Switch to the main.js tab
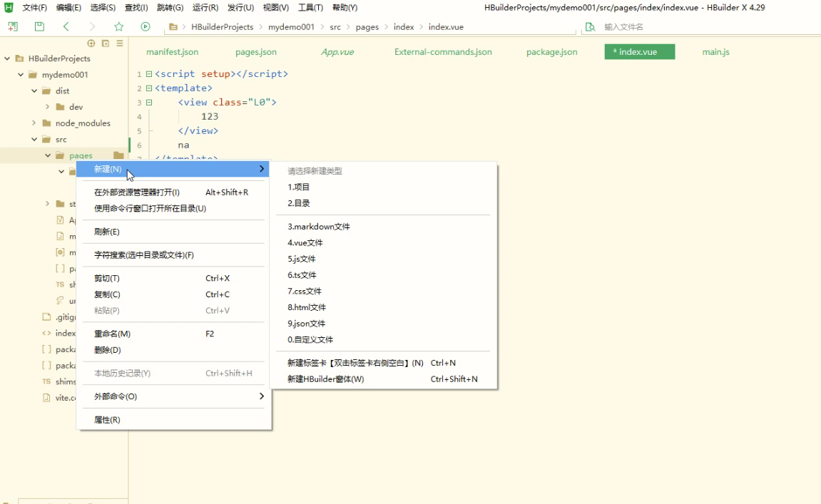Image resolution: width=821 pixels, height=504 pixels. 715,52
